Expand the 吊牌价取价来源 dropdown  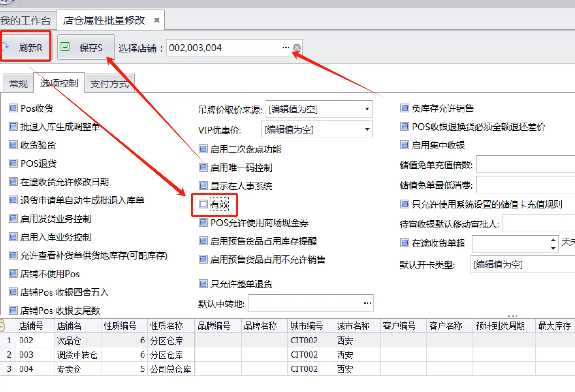(367, 109)
